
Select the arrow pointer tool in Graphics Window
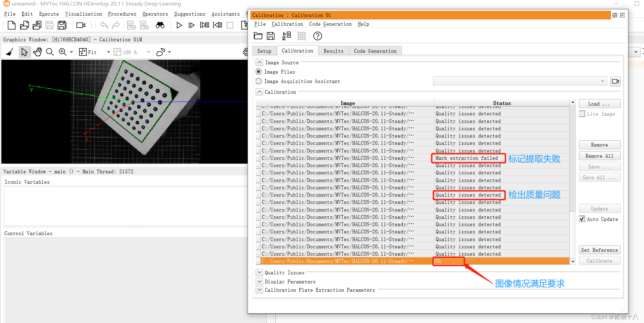(x=24, y=52)
